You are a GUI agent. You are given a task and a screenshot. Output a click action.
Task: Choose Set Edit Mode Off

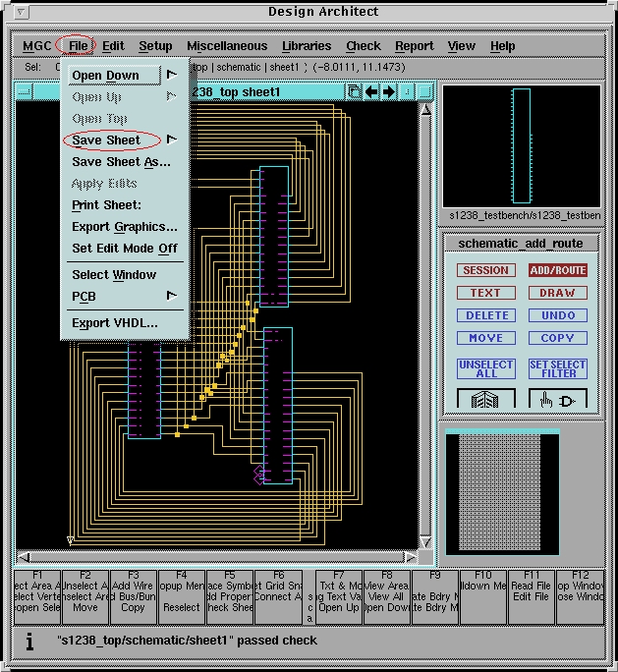(x=125, y=249)
